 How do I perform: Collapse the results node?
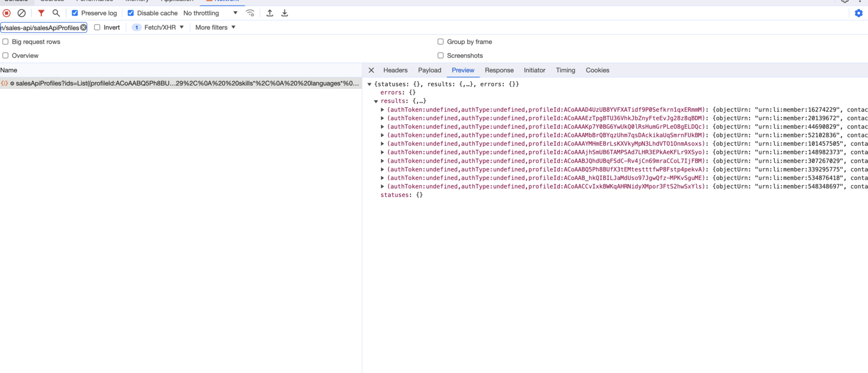[376, 101]
